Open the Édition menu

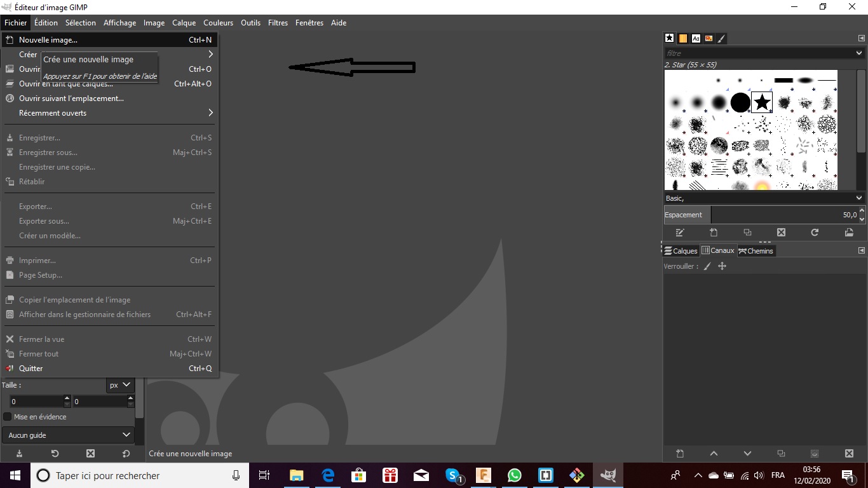[46, 23]
